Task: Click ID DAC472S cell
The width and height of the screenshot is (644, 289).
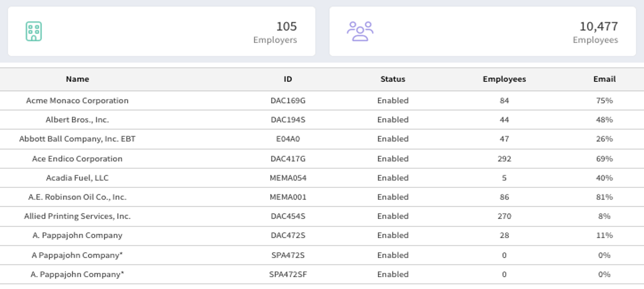Action: (288, 235)
